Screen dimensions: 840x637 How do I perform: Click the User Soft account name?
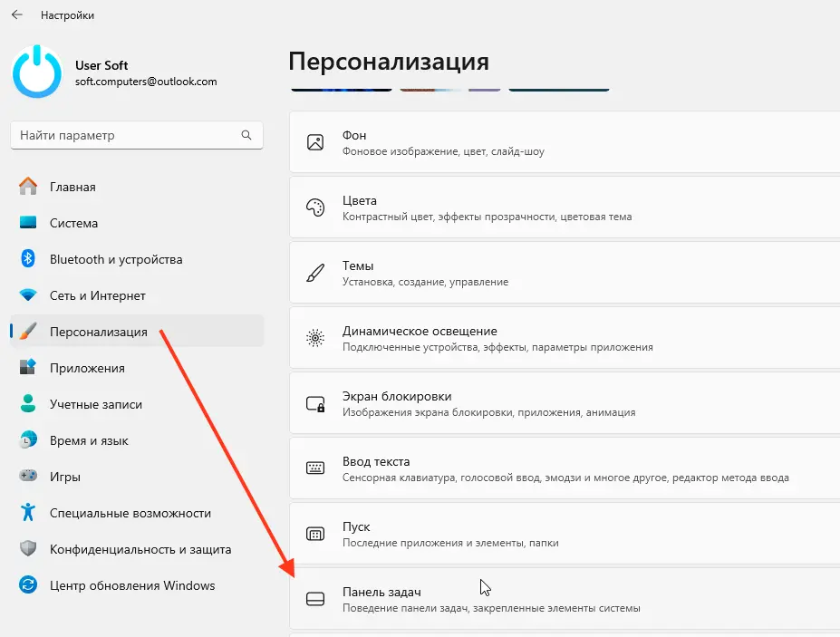[x=101, y=65]
